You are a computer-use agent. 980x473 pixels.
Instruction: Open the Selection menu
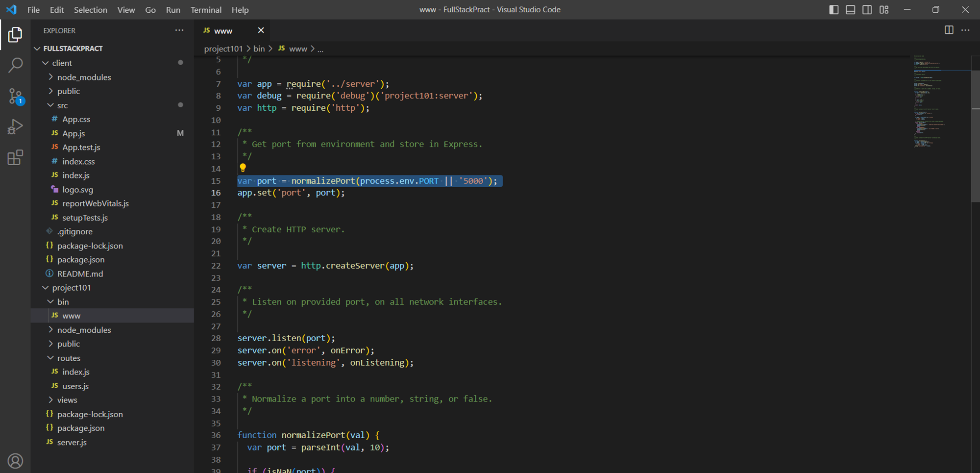click(x=91, y=10)
